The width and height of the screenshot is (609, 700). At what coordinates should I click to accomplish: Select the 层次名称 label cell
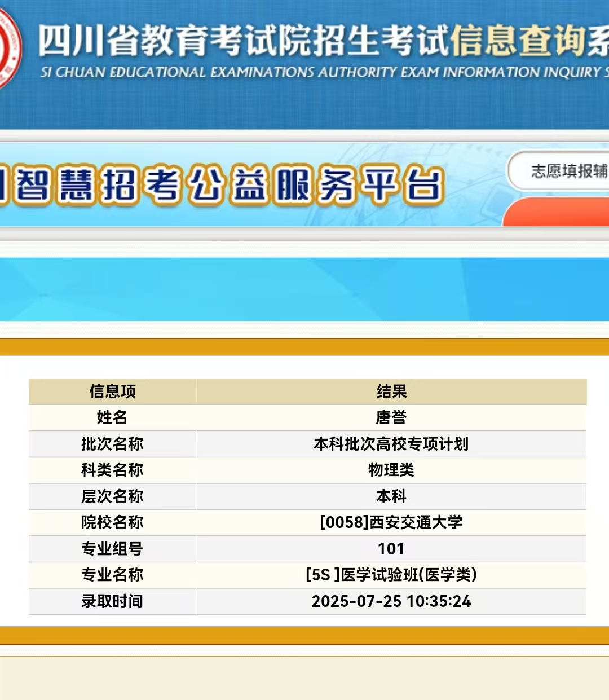point(112,496)
